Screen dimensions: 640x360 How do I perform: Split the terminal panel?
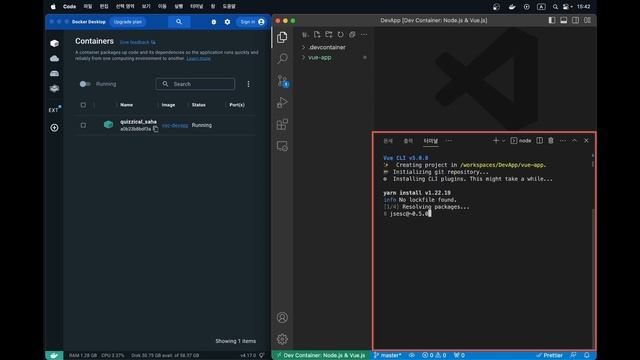tap(540, 140)
